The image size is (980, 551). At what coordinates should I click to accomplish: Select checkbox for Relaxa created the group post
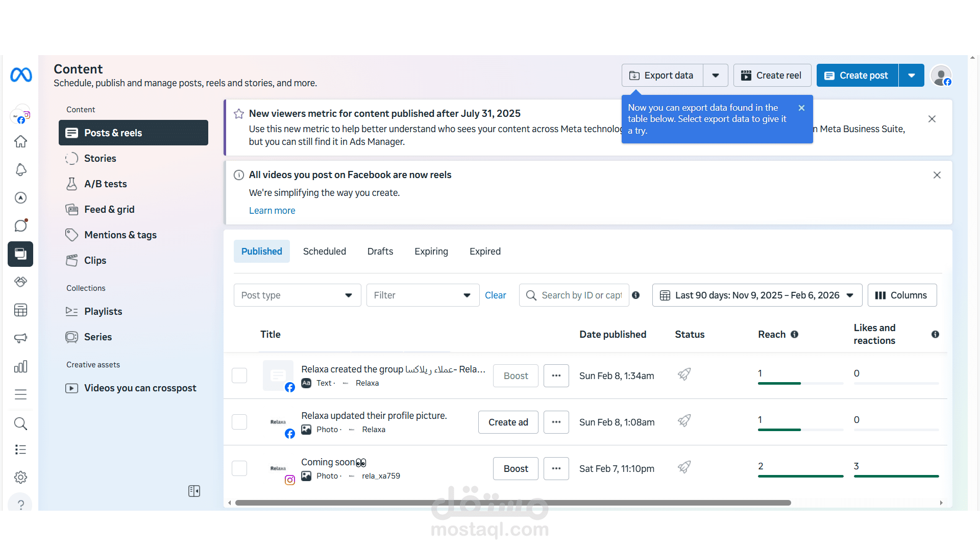pos(239,375)
